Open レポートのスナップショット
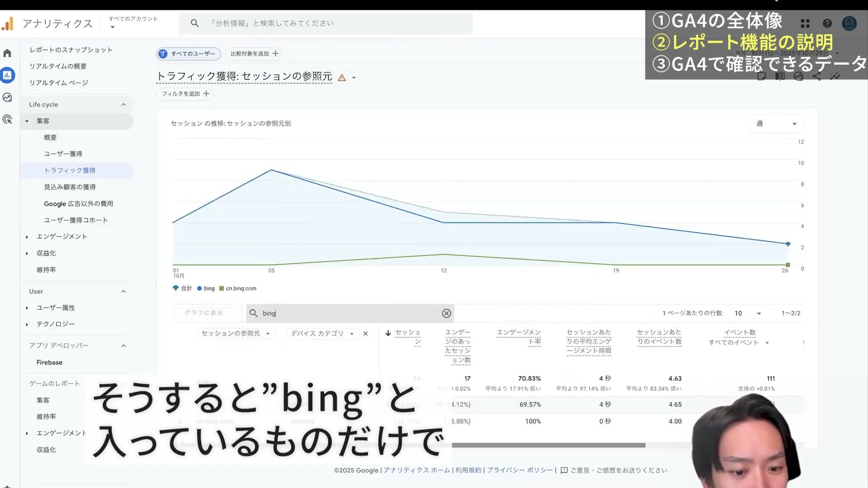Viewport: 868px width, 488px height. click(x=71, y=50)
